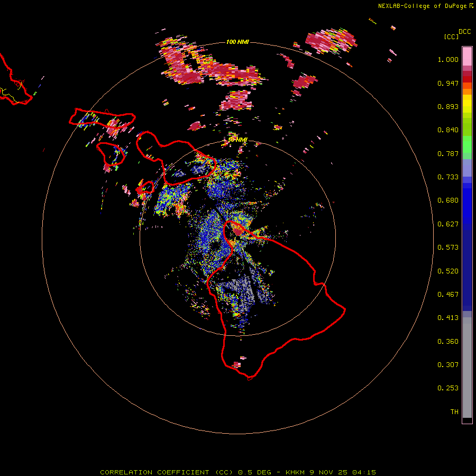Screen dimensions: 476x476
Task: Pick the orange segment of color bar
Action: [467, 91]
